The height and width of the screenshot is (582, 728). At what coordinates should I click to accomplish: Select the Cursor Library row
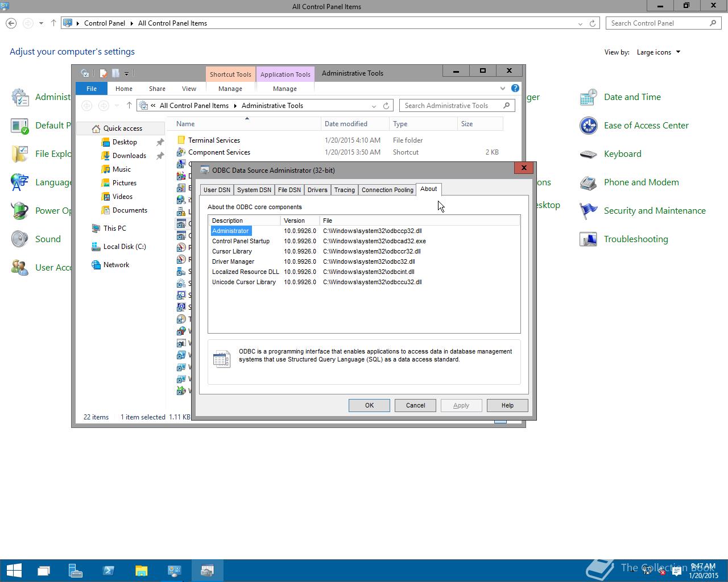[364, 251]
